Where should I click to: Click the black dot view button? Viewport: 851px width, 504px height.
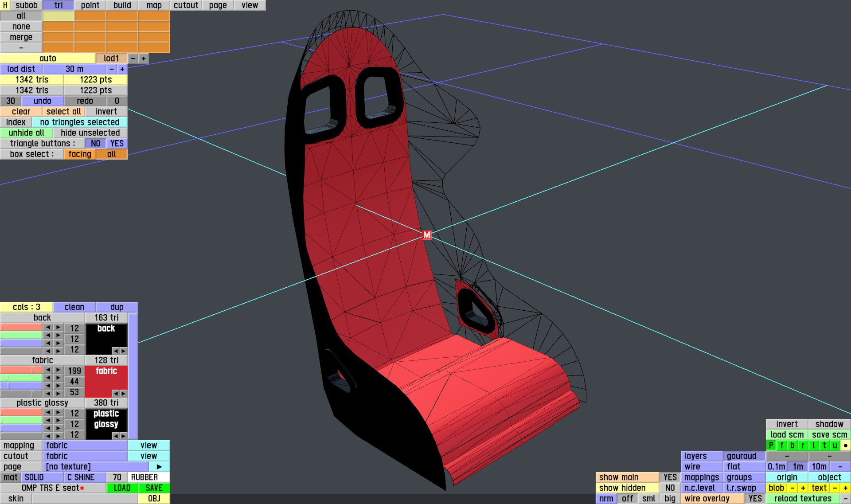[x=845, y=445]
